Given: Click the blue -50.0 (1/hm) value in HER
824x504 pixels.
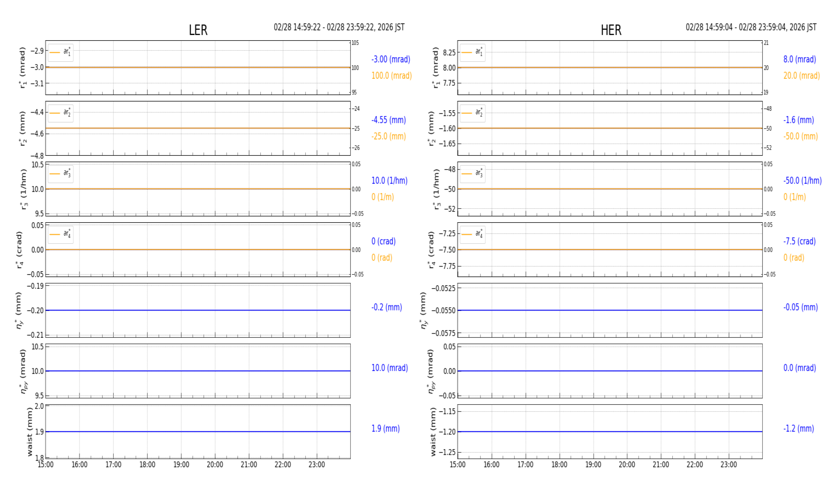Looking at the screenshot, I should [802, 181].
